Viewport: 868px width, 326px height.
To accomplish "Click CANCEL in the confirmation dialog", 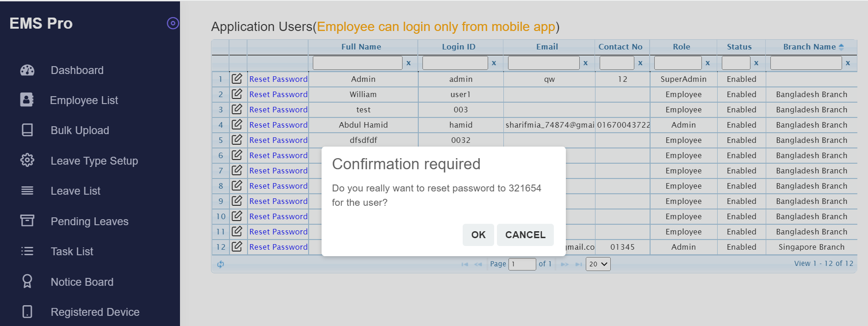I will point(525,235).
